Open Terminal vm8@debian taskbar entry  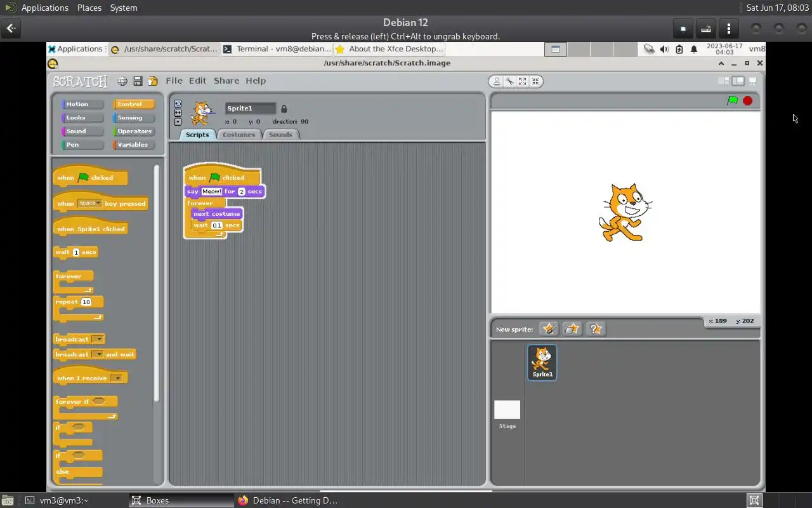click(277, 49)
